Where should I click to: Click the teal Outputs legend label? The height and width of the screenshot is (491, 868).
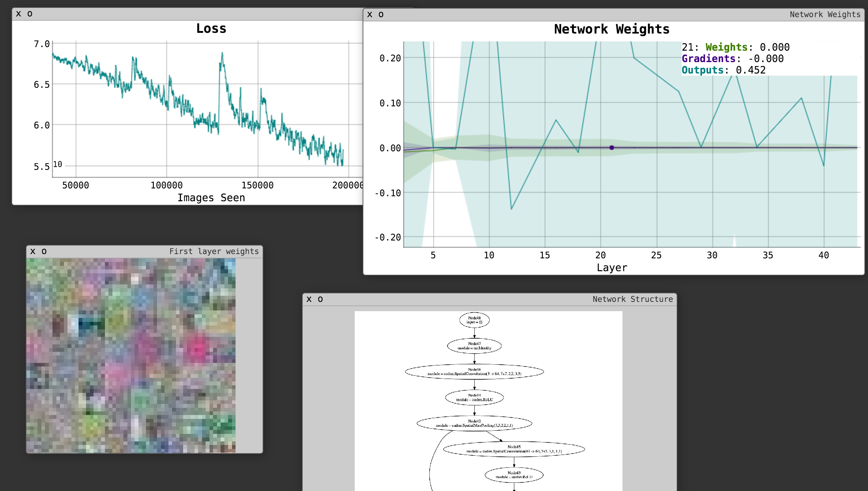(x=702, y=70)
